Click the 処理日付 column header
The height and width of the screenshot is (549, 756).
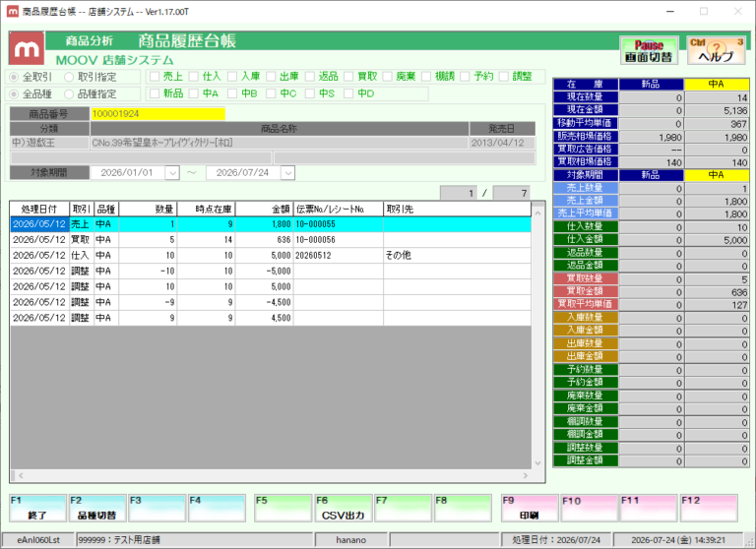[x=39, y=210]
